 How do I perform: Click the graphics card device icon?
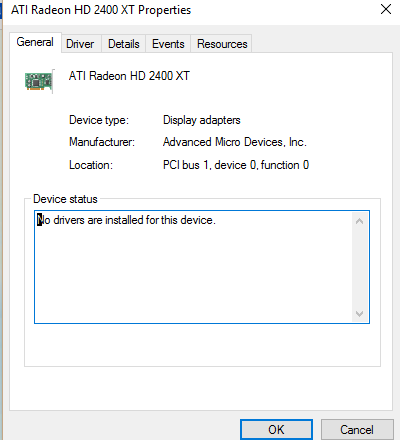pyautogui.click(x=39, y=81)
